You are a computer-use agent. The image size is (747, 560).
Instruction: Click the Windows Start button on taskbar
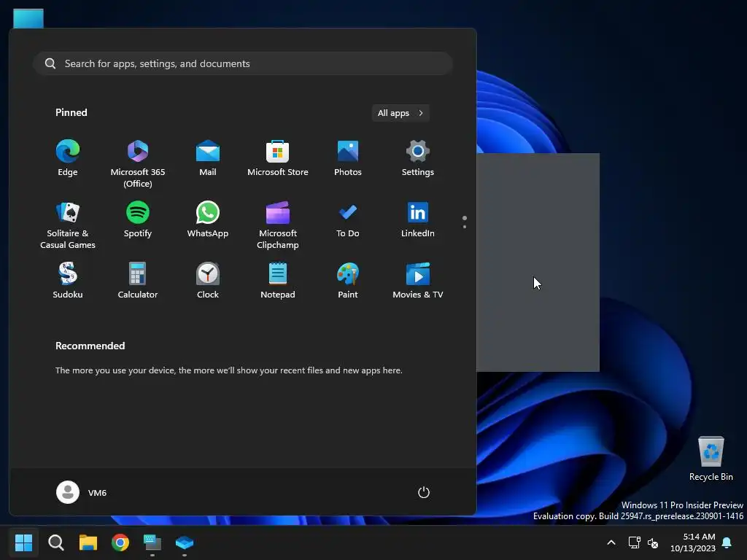(x=23, y=542)
